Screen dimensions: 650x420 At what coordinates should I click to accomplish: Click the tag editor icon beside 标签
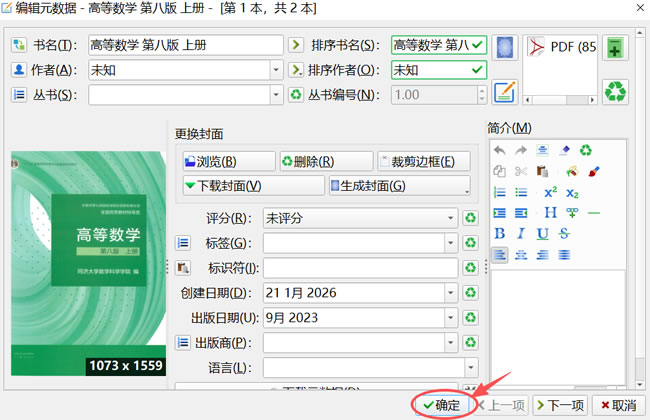[183, 243]
